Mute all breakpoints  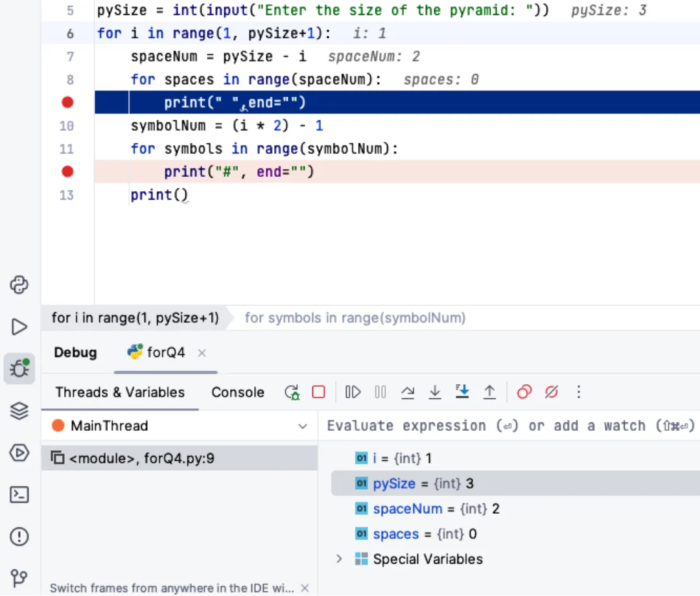point(552,392)
